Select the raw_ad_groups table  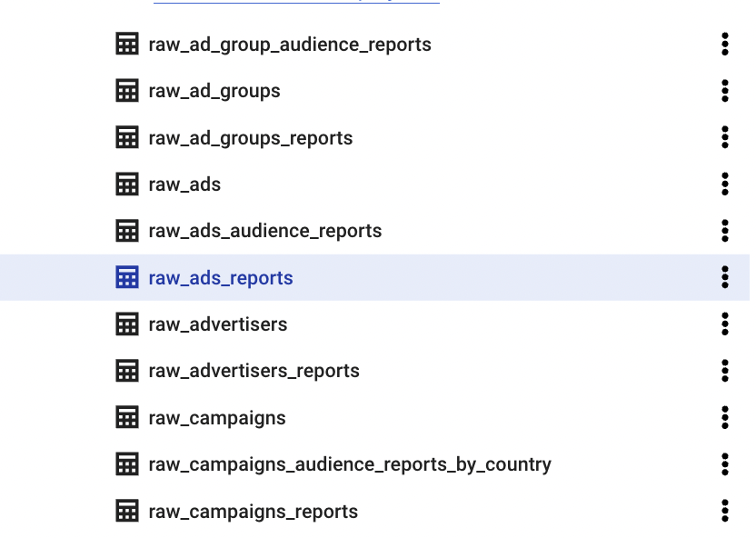(214, 91)
